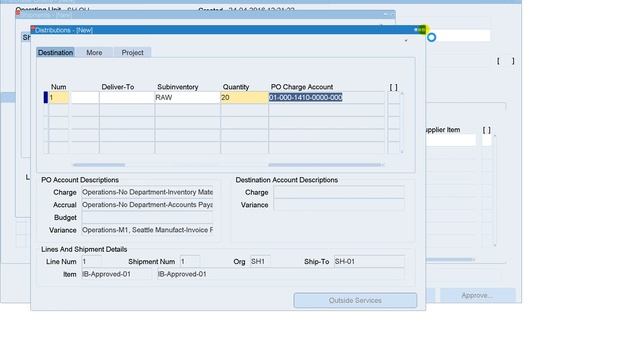640x360 pixels.
Task: Click the Quantity field showing 20
Action: tap(244, 98)
